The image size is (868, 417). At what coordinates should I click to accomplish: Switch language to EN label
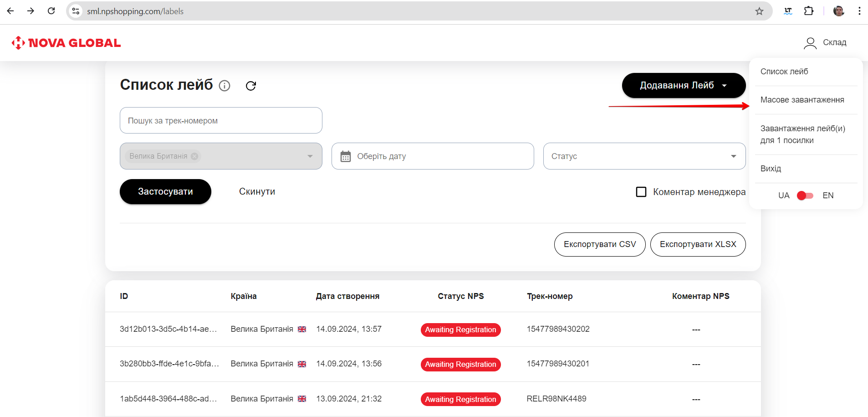pos(828,196)
